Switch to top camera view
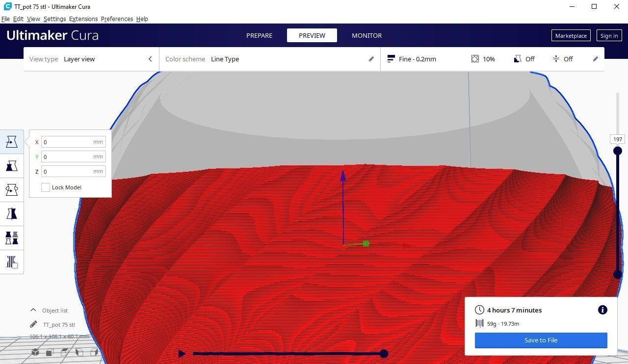 (64, 352)
